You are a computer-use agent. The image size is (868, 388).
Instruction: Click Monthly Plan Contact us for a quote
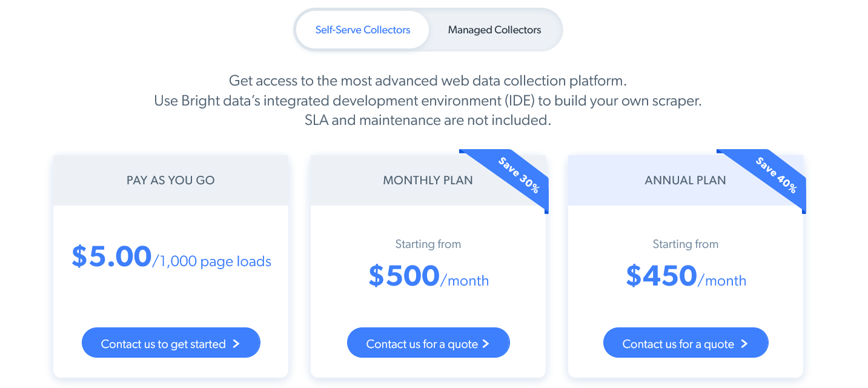point(428,344)
